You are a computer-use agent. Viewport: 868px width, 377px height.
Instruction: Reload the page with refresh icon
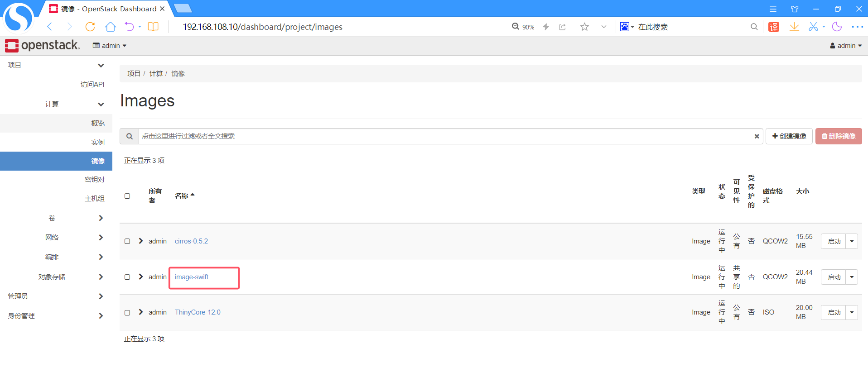(x=90, y=27)
